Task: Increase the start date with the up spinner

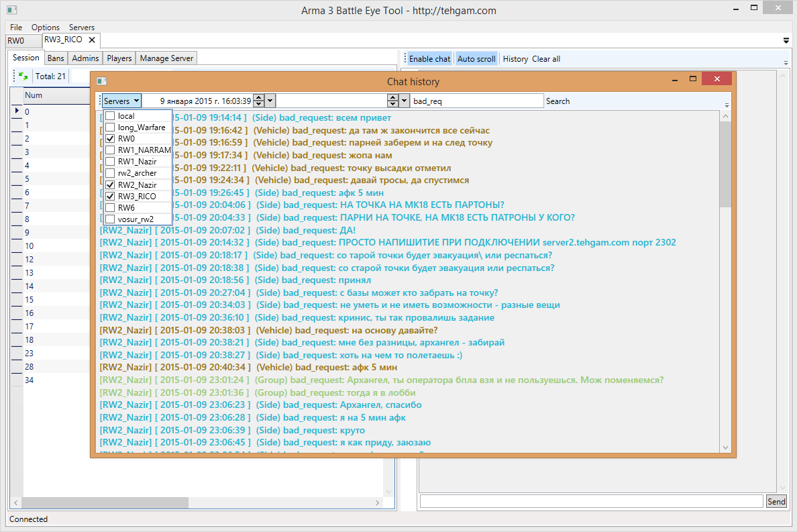Action: pos(259,97)
